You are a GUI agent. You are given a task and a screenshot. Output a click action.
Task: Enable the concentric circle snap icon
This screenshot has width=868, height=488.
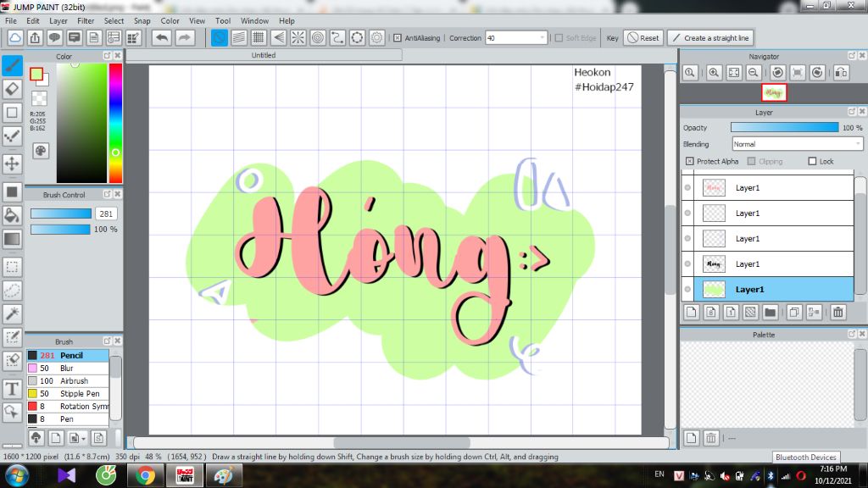coord(318,37)
